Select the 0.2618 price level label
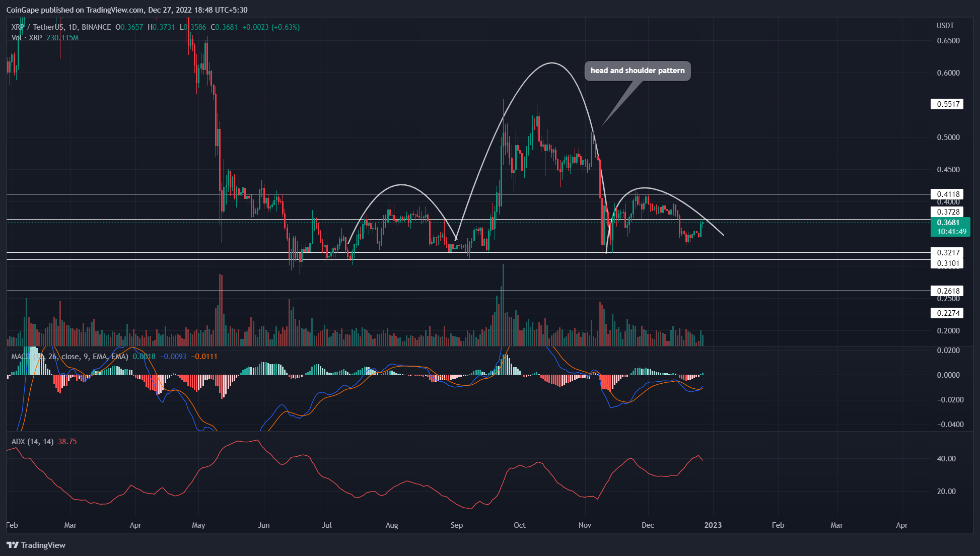Image resolution: width=980 pixels, height=556 pixels. 947,291
